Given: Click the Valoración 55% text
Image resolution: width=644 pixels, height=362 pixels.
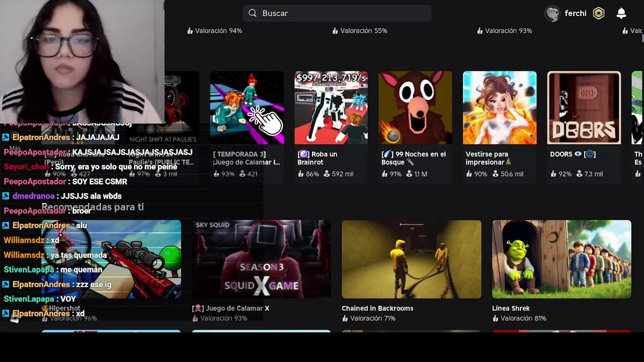Looking at the screenshot, I should (364, 31).
